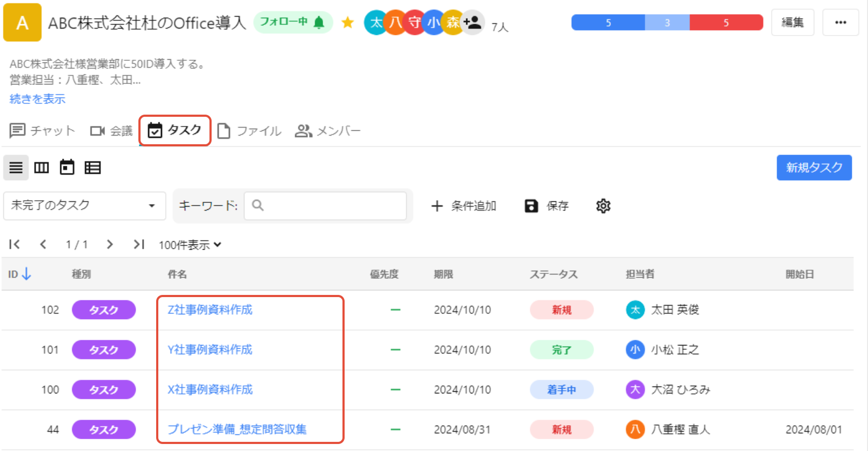Go to the last page icon
Image resolution: width=868 pixels, height=451 pixels.
point(139,244)
